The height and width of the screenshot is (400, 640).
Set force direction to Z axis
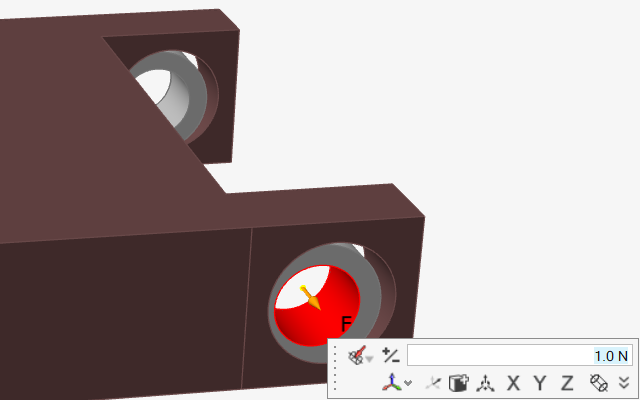(567, 382)
